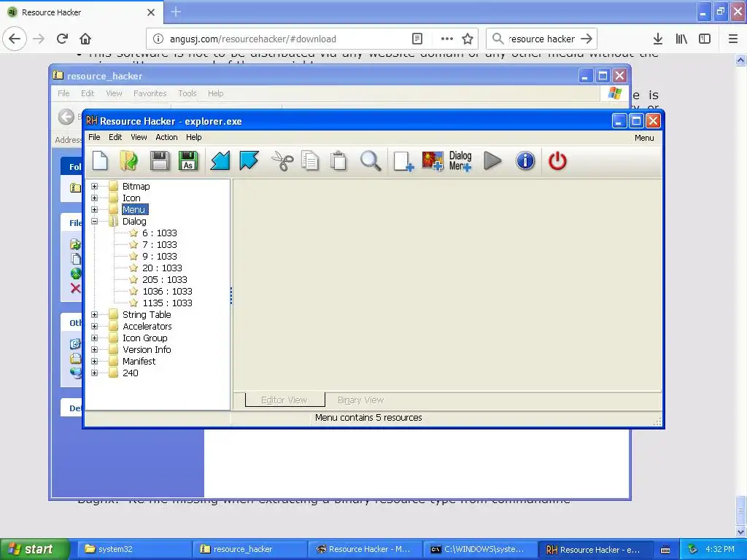This screenshot has height=560, width=747.
Task: Expand the Version Info node
Action: click(94, 349)
